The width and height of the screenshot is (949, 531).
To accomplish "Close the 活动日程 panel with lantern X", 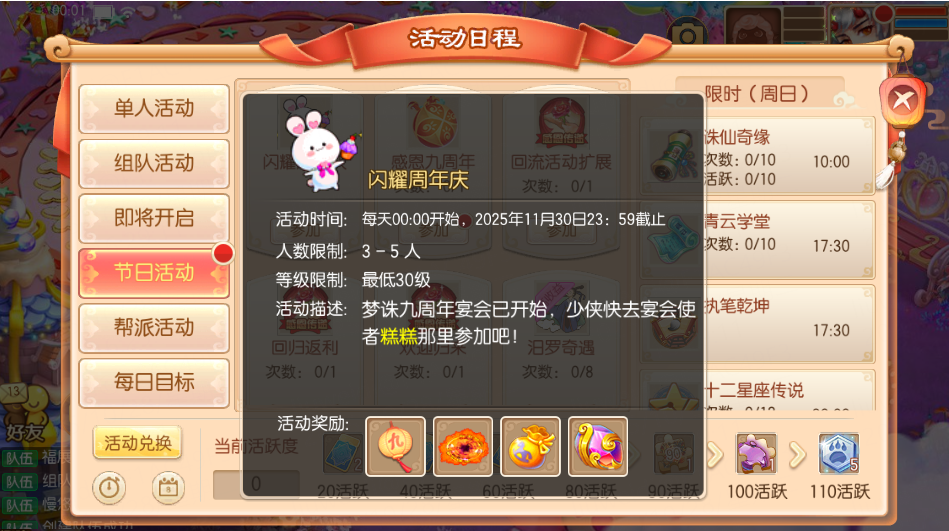I will coord(902,101).
